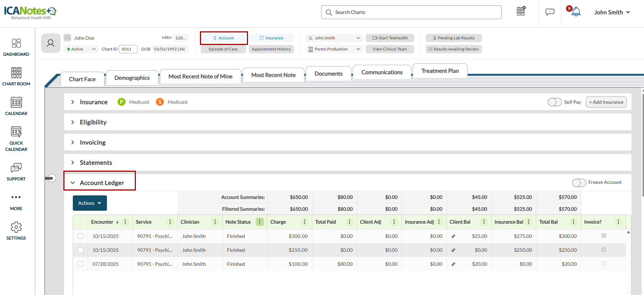This screenshot has width=644, height=295.
Task: Click the side panel slider handle
Action: pos(51,178)
